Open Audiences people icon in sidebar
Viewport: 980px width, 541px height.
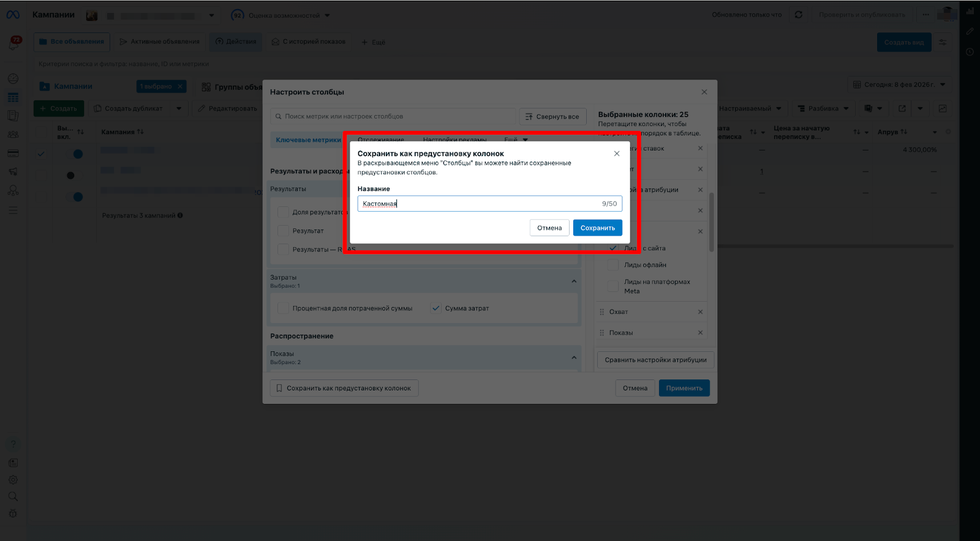[x=13, y=135]
